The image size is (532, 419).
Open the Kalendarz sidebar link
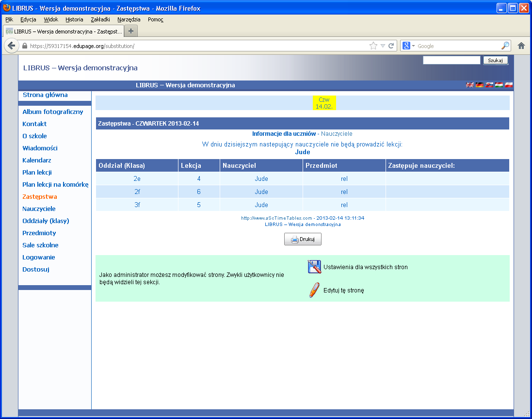(37, 160)
